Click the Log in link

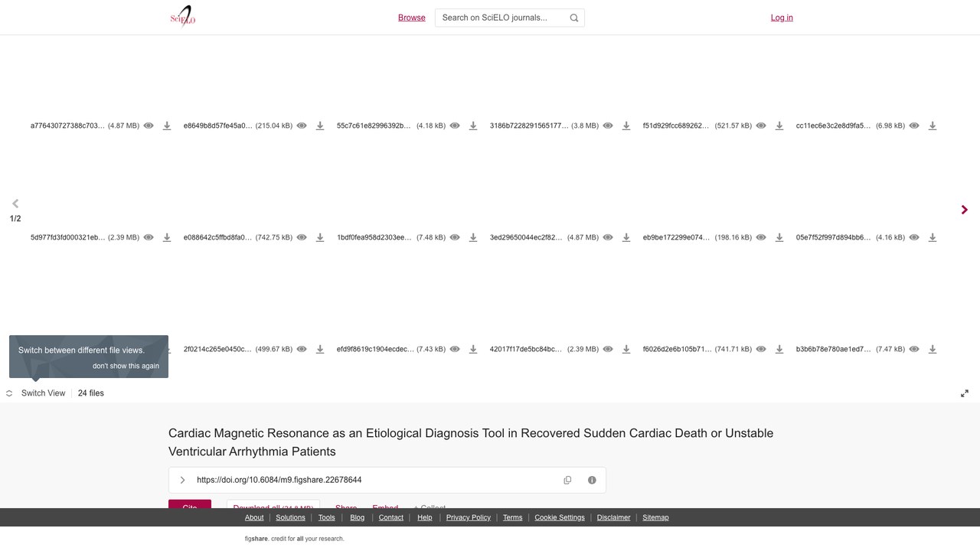point(782,18)
